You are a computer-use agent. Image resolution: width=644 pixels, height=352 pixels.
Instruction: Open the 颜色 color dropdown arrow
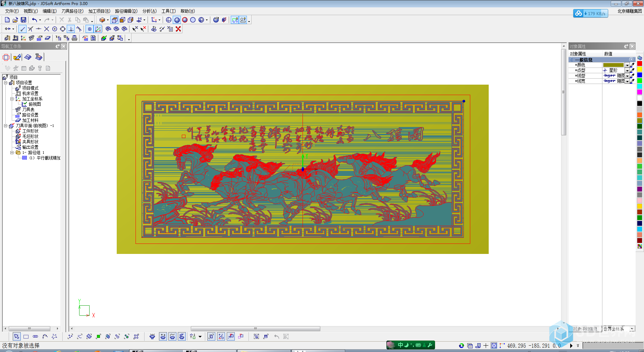pos(627,65)
